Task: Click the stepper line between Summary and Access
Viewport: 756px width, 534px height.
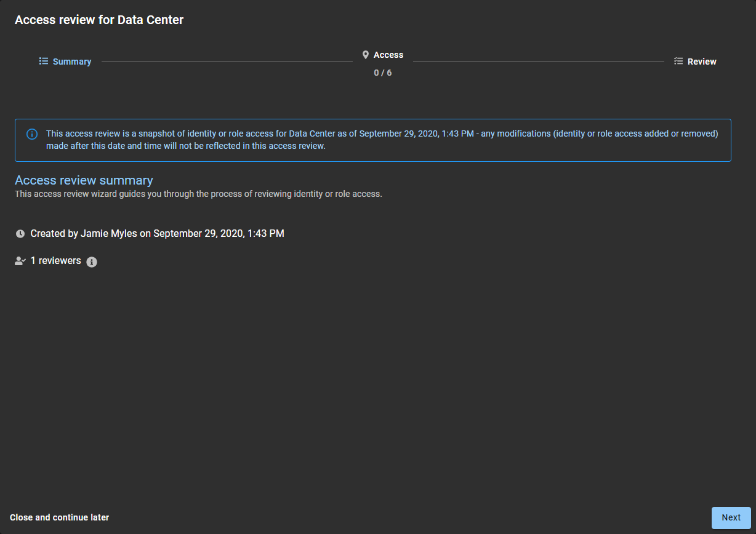Action: tap(227, 62)
